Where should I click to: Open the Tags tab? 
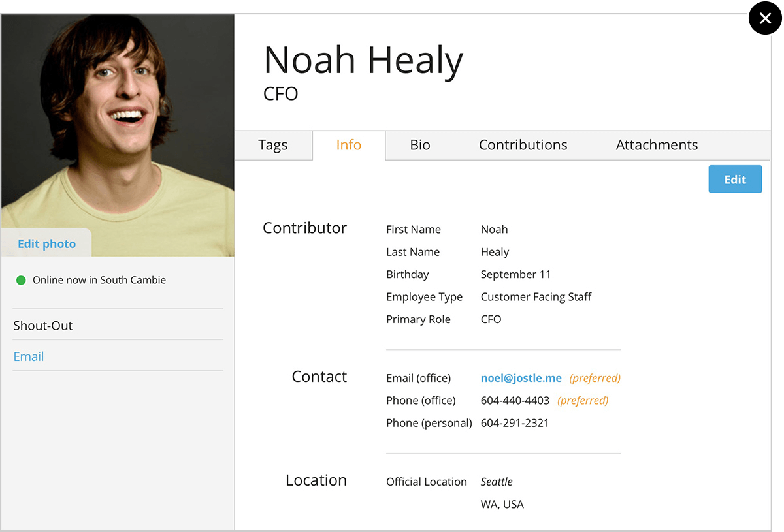point(272,145)
